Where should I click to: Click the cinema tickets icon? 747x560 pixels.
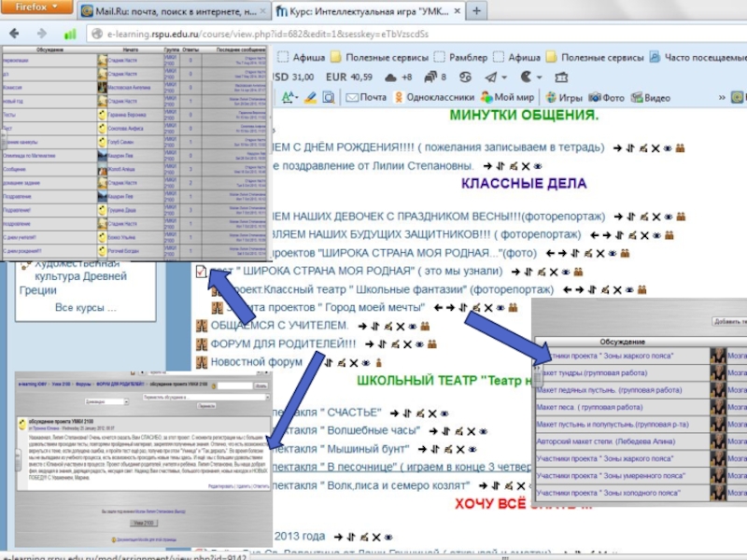tap(561, 77)
